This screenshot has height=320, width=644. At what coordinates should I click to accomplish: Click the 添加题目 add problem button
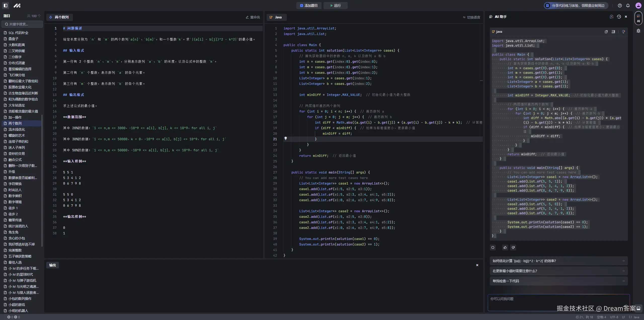tap(309, 6)
